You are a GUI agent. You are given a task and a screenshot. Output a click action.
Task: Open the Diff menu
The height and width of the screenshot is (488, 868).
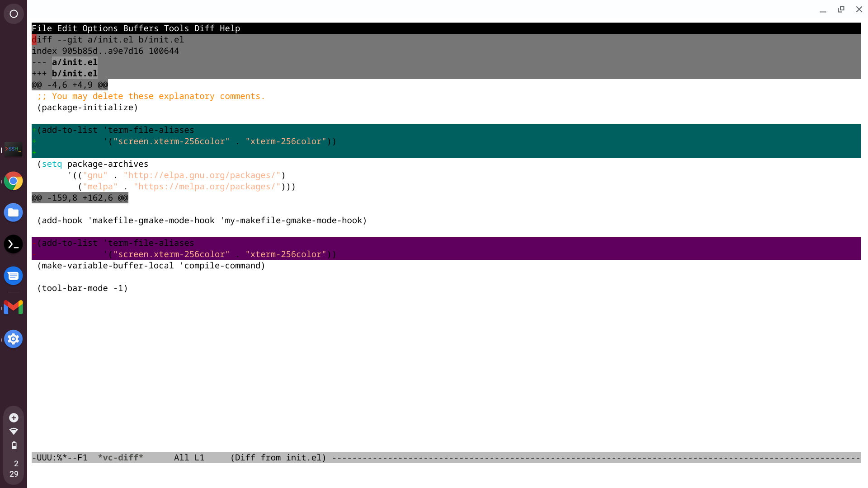[204, 28]
